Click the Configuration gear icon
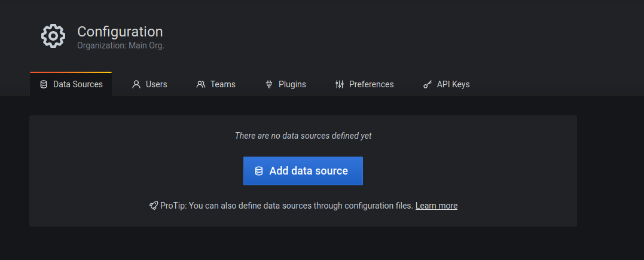Viewport: 644px width, 260px height. pyautogui.click(x=53, y=36)
